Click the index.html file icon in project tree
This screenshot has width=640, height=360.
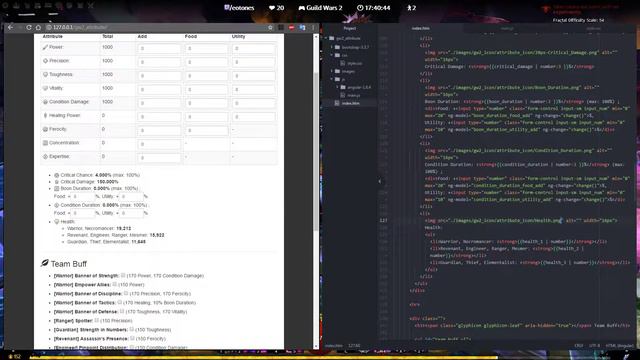click(x=337, y=103)
